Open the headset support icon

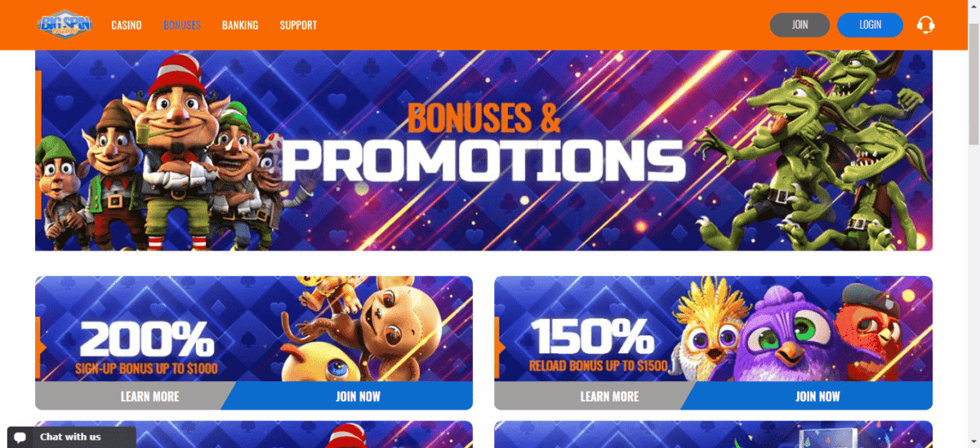pyautogui.click(x=925, y=24)
